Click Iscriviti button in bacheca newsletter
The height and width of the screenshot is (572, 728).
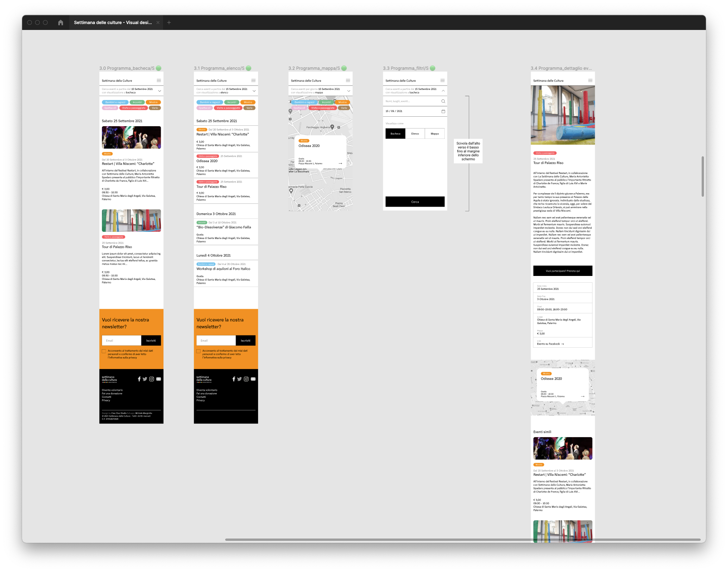[x=151, y=341]
